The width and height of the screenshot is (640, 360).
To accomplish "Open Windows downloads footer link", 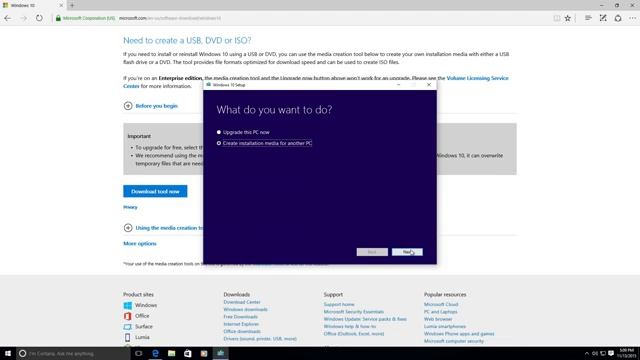I will [x=245, y=309].
